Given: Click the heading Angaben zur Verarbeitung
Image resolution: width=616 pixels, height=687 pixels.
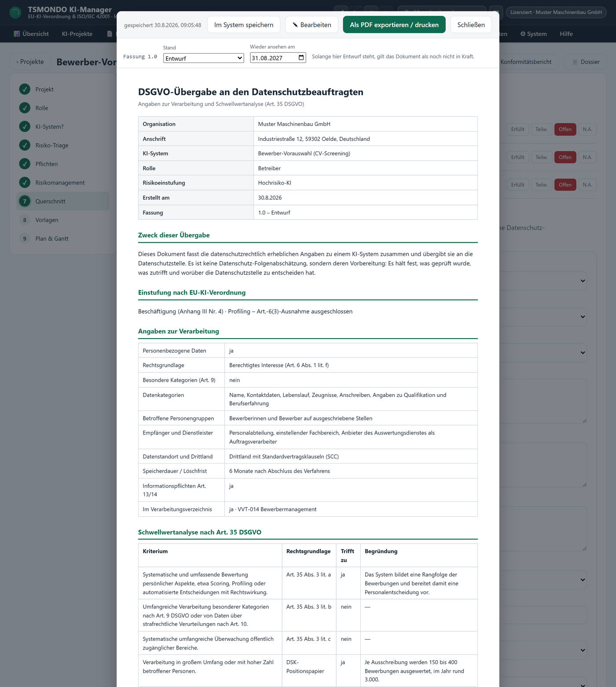Looking at the screenshot, I should click(x=179, y=331).
